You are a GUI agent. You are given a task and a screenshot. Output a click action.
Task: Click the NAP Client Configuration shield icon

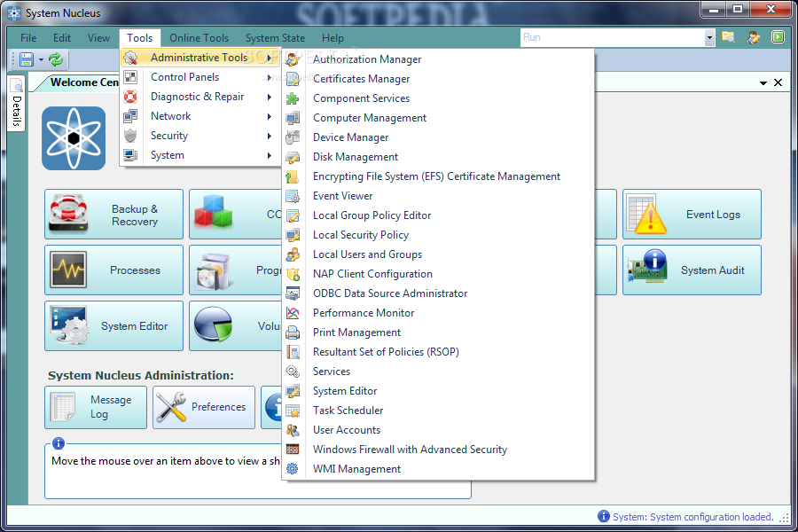293,274
